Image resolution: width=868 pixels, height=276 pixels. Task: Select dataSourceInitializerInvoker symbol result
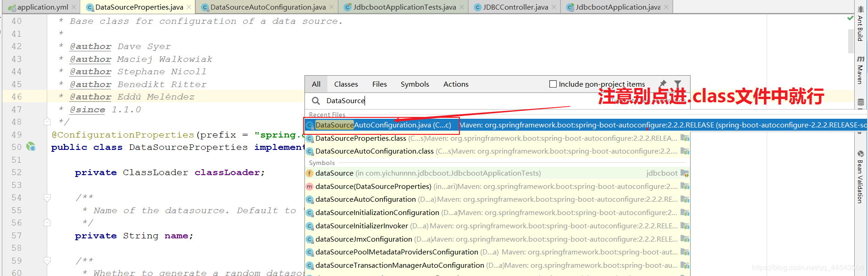pos(498,226)
